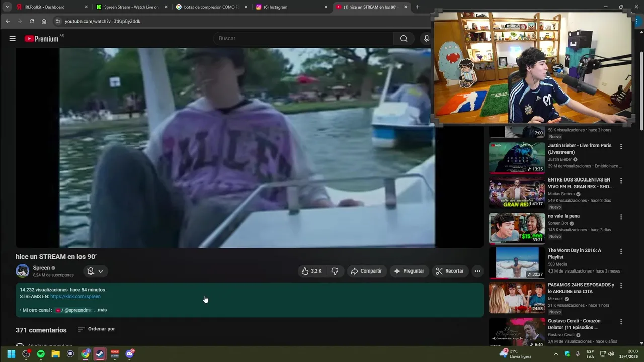Close the Instagram tab

[326, 7]
